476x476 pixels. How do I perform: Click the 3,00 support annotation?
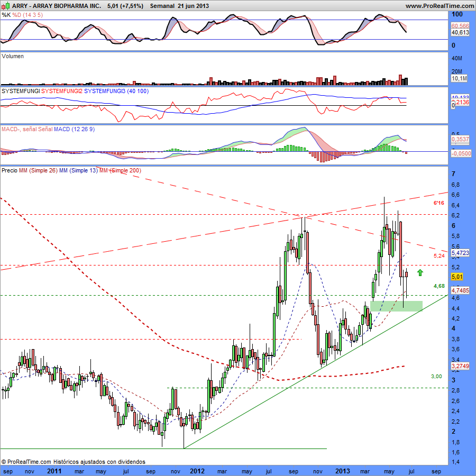tap(436, 377)
